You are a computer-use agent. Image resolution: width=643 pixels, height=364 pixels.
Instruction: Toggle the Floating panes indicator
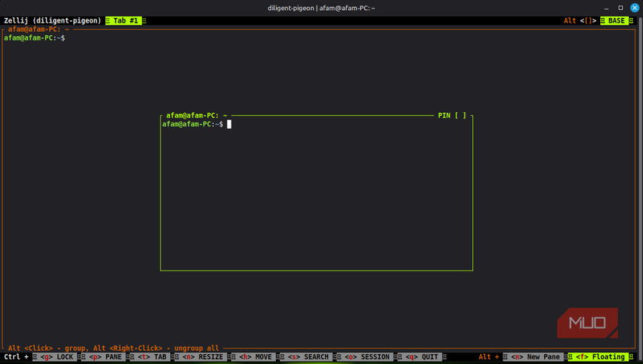[600, 357]
